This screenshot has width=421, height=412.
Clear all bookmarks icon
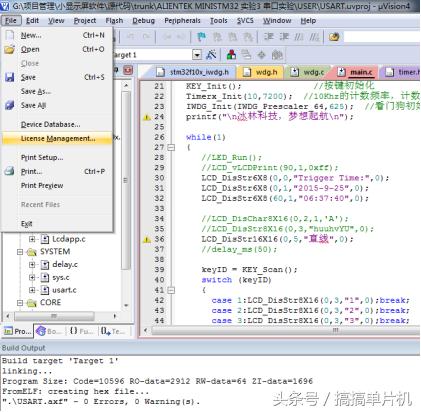click(x=248, y=37)
